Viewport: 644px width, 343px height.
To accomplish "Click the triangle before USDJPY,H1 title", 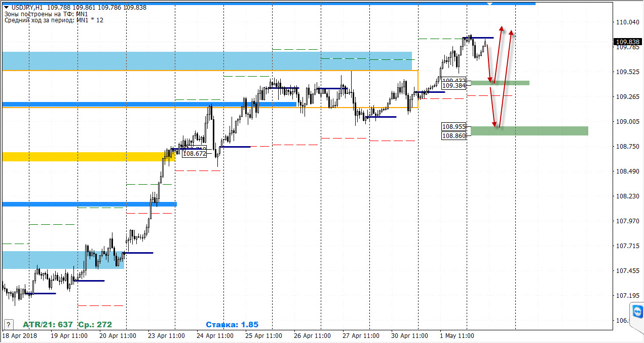I will pyautogui.click(x=6, y=8).
